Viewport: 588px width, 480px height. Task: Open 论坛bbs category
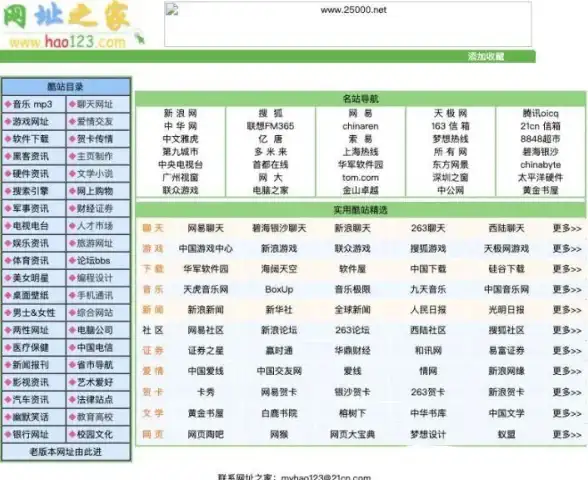(x=93, y=261)
